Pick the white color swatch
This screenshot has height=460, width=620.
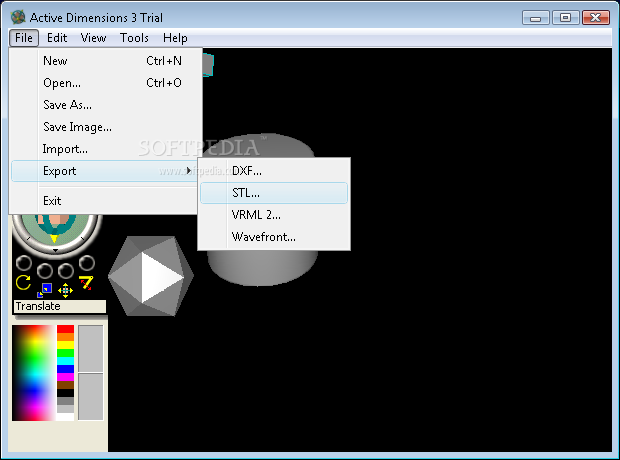point(65,417)
